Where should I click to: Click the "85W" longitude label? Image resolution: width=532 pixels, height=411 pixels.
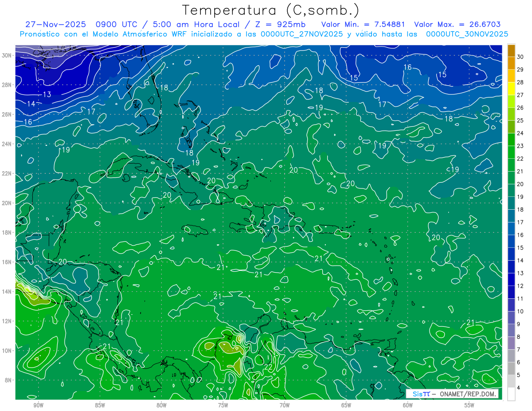tap(100, 406)
